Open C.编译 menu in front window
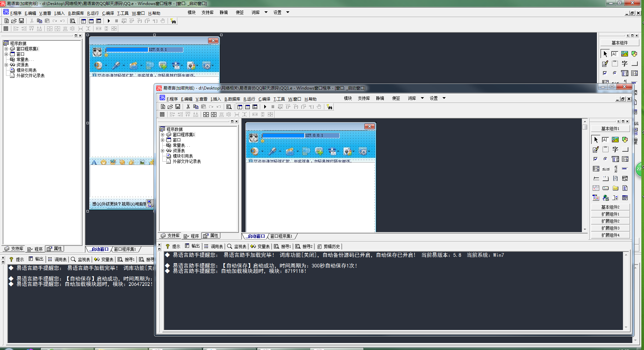 (265, 99)
